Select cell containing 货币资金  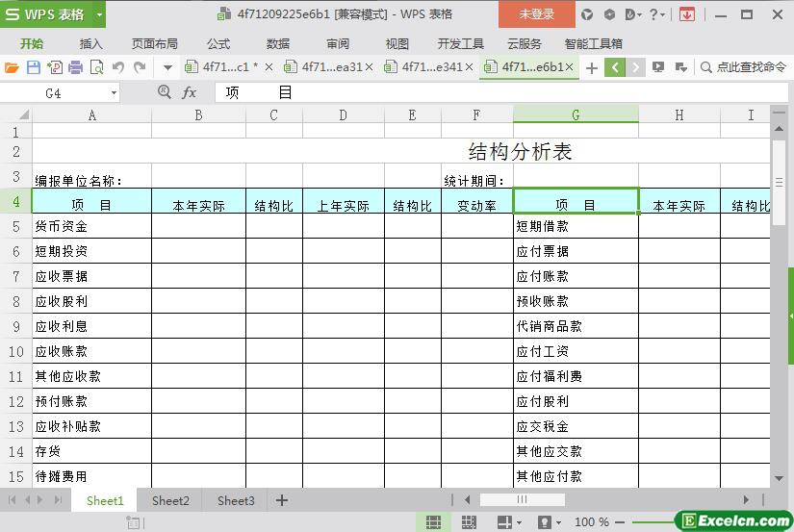point(91,226)
